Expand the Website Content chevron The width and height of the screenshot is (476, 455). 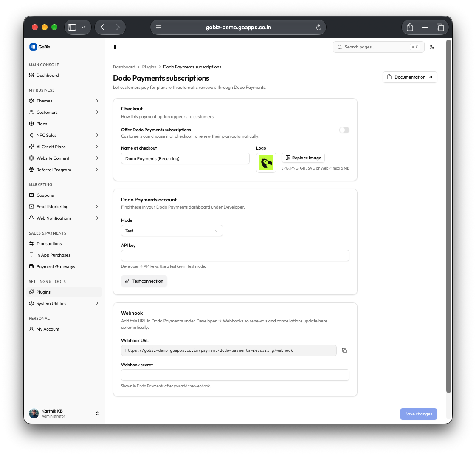(x=97, y=158)
